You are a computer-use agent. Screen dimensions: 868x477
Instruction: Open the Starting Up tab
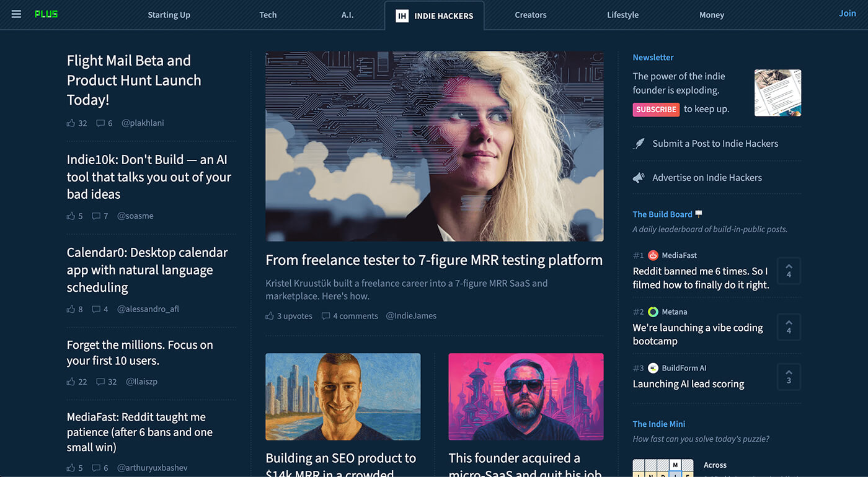point(169,15)
